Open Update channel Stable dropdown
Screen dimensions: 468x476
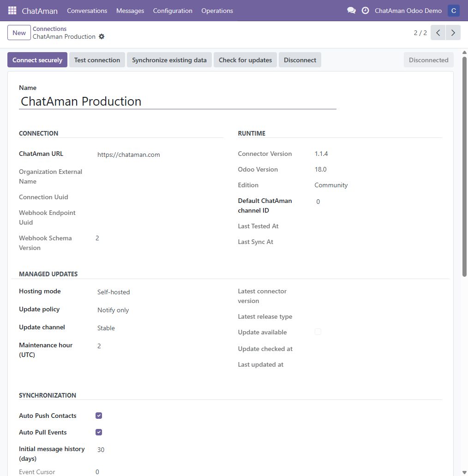pos(159,328)
